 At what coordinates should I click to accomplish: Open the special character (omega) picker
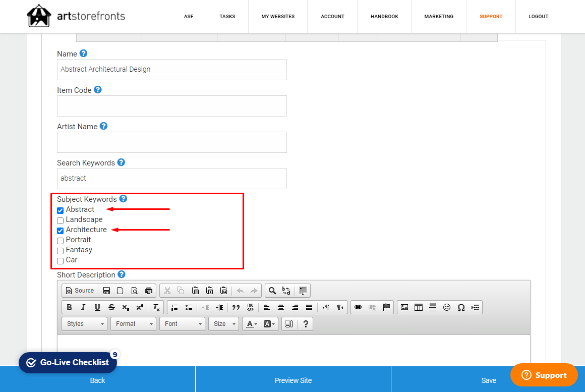460,307
